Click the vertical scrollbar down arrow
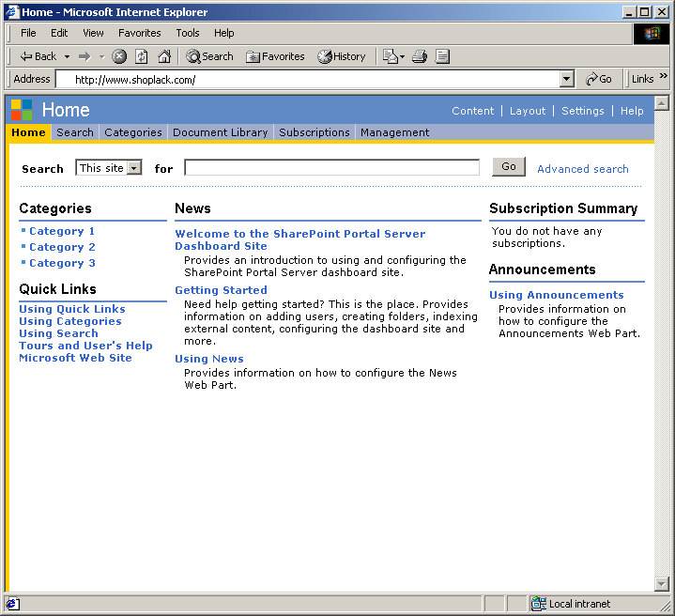675x616 pixels. click(x=661, y=584)
